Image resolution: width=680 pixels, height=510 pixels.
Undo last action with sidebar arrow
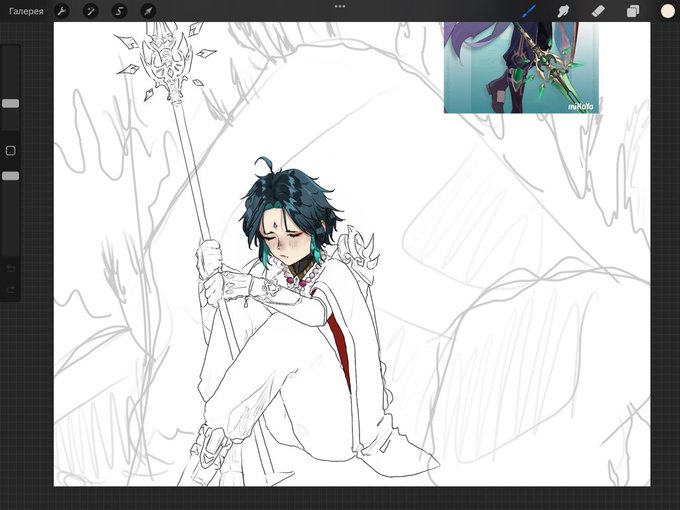click(10, 269)
